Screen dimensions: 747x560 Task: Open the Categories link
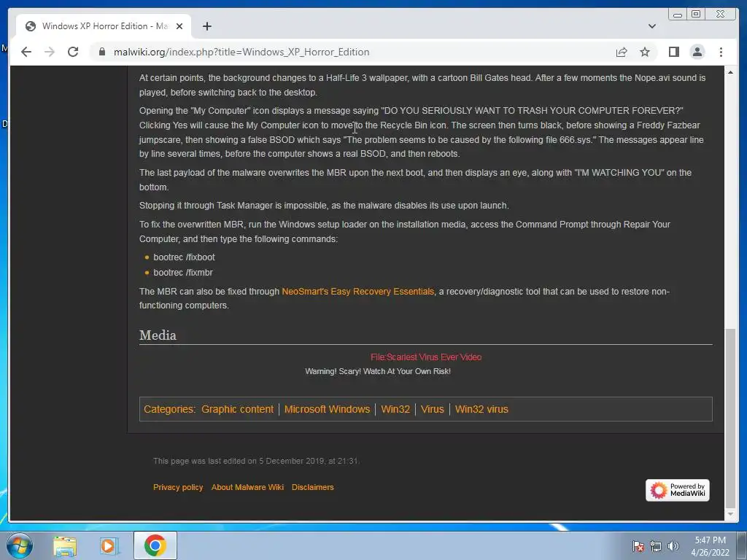pos(169,409)
